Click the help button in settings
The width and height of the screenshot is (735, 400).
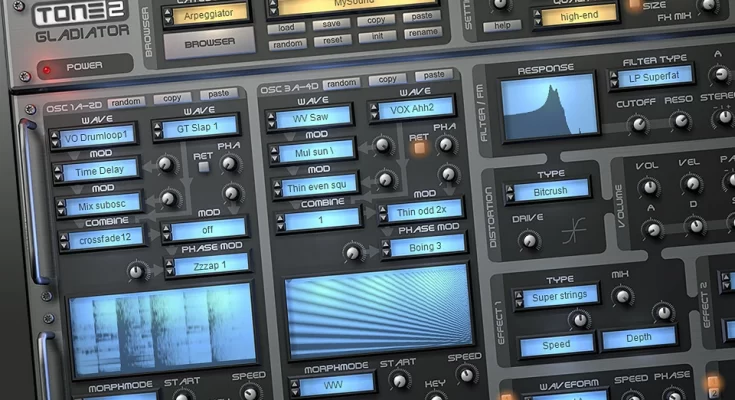point(503,23)
